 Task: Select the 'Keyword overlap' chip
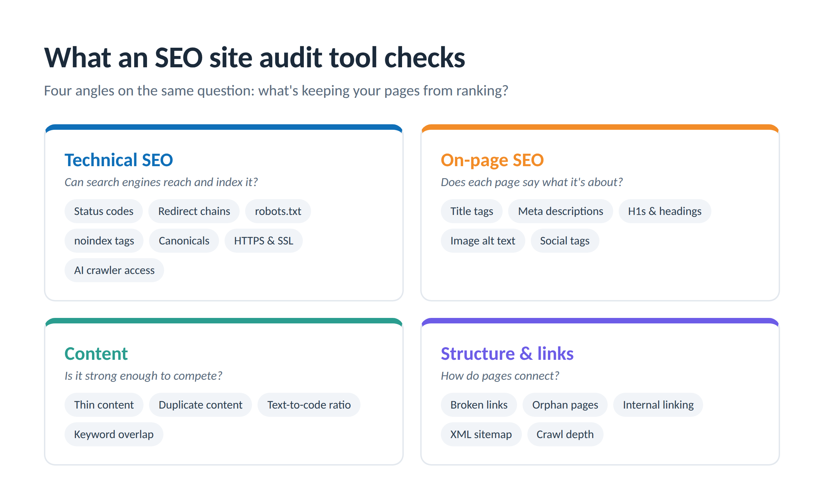pyautogui.click(x=114, y=434)
